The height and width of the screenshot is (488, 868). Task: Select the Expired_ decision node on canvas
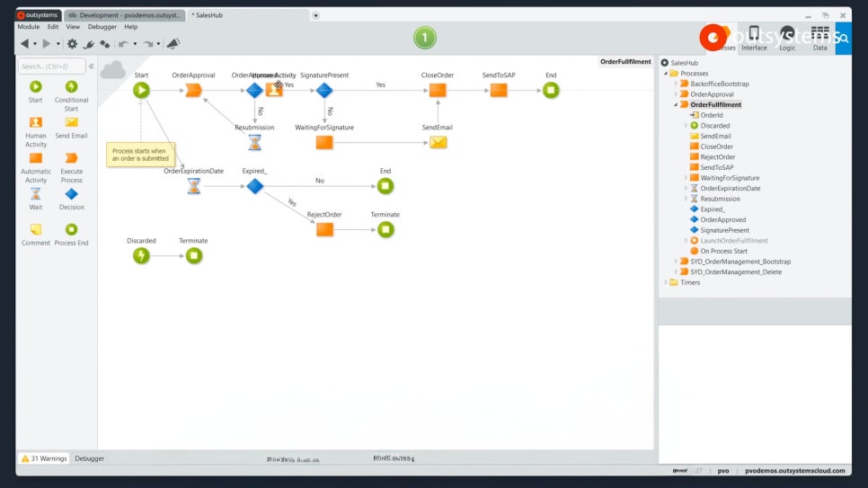pyautogui.click(x=254, y=186)
